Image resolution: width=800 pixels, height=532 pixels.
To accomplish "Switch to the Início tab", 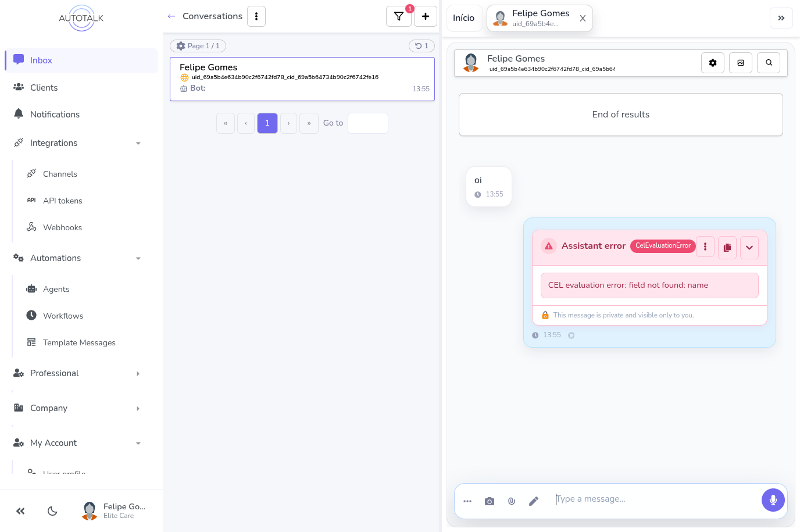I will click(464, 18).
